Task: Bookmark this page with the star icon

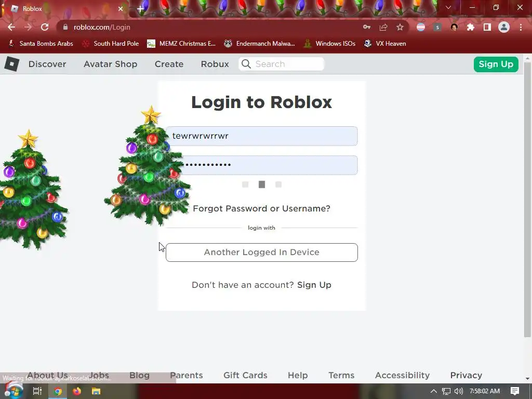Action: [x=400, y=27]
